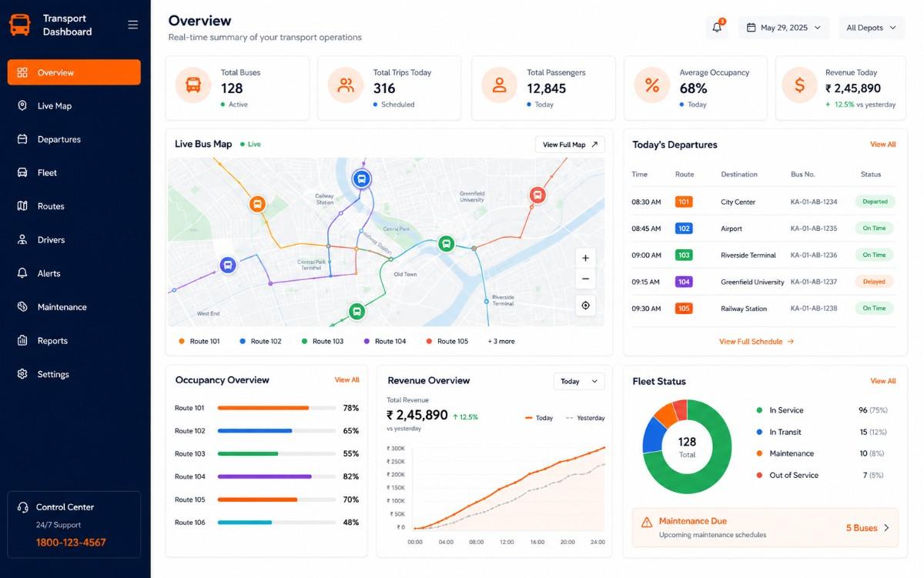The height and width of the screenshot is (578, 924).
Task: Click the Route 101 occupancy bar
Action: click(x=276, y=408)
